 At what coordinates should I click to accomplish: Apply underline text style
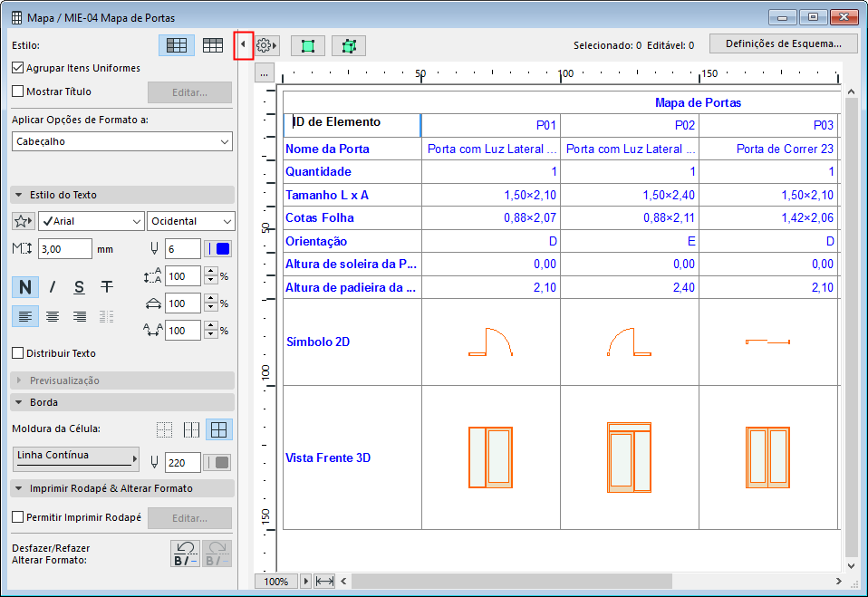[x=80, y=287]
